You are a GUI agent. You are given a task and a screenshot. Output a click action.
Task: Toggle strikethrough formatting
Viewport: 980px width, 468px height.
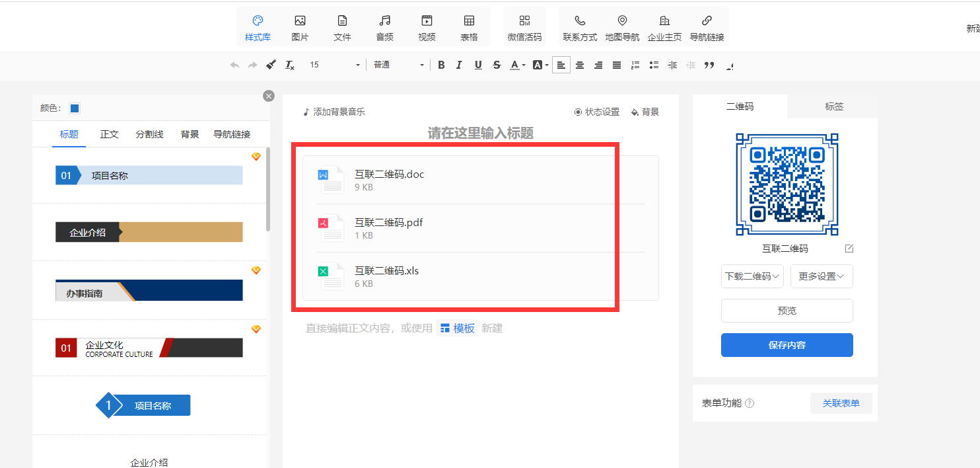coord(497,65)
